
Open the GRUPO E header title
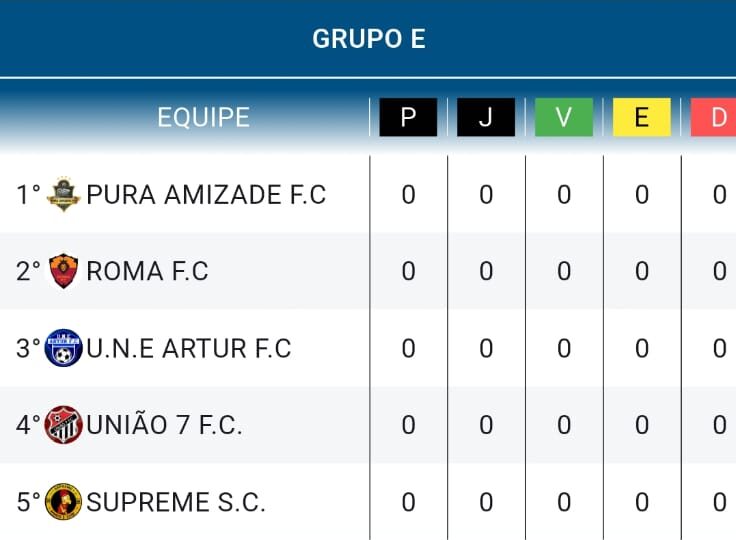369,39
